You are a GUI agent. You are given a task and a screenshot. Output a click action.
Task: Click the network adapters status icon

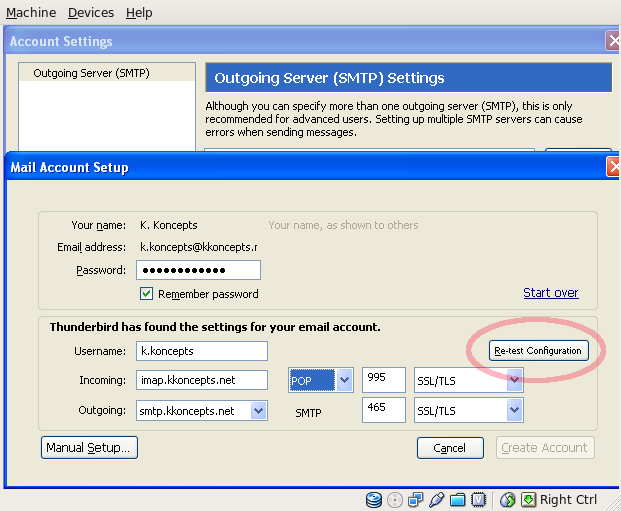tap(416, 500)
